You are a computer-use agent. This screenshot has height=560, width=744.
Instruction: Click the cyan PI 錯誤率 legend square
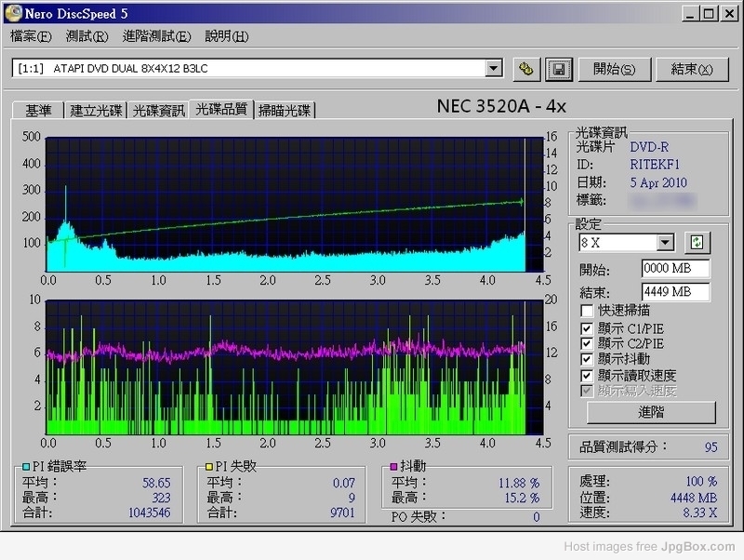coord(24,465)
